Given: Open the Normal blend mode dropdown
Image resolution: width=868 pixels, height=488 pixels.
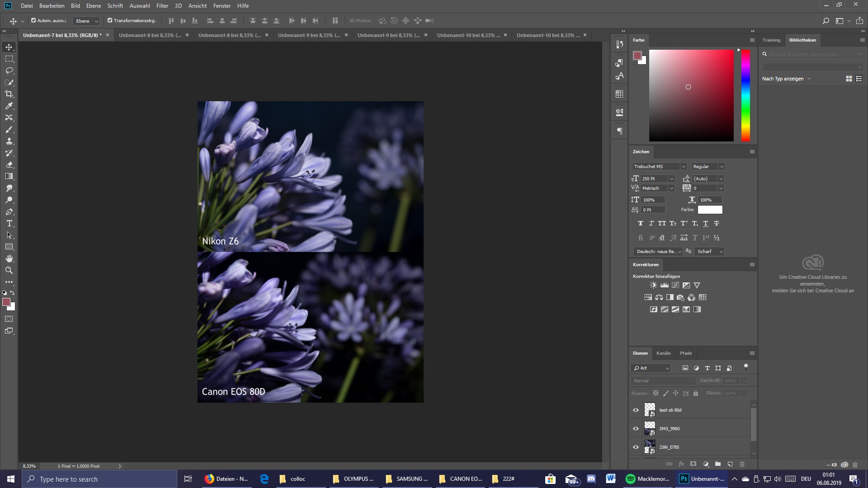Looking at the screenshot, I should point(663,380).
